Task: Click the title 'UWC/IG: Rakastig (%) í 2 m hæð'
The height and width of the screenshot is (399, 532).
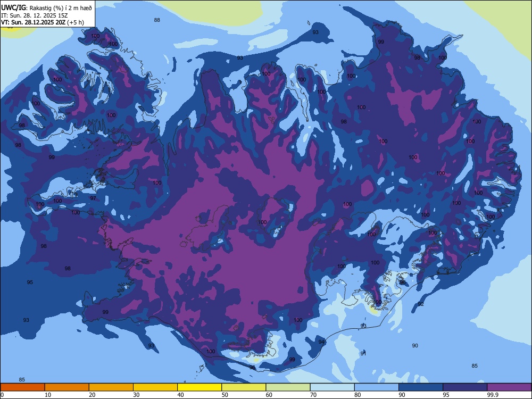Action: pyautogui.click(x=46, y=8)
